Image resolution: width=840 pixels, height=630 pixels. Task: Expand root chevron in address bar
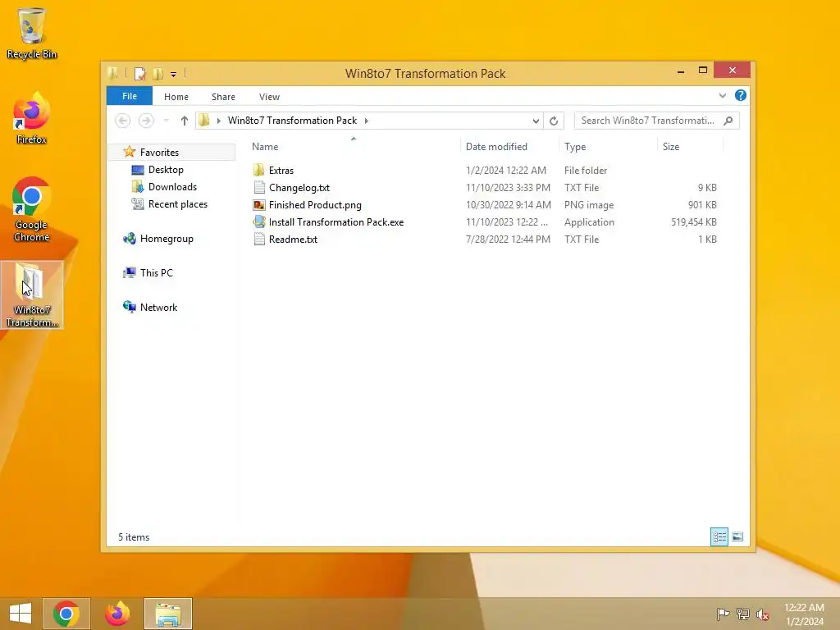point(218,121)
